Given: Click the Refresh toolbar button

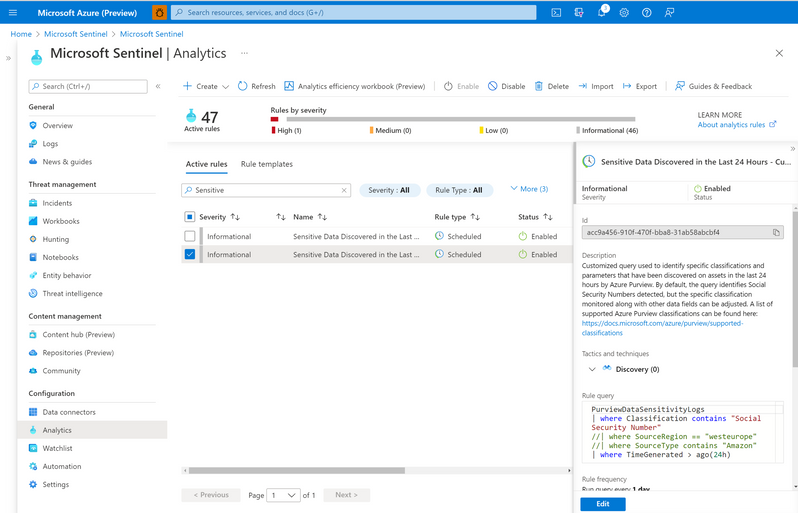Looking at the screenshot, I should point(256,86).
